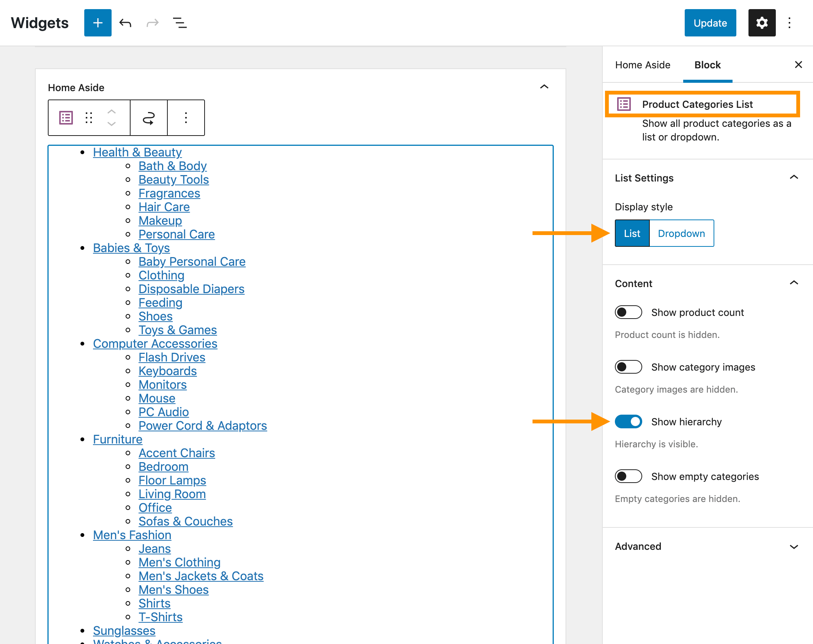813x644 pixels.
Task: Toggle the Show empty categories switch
Action: (628, 476)
